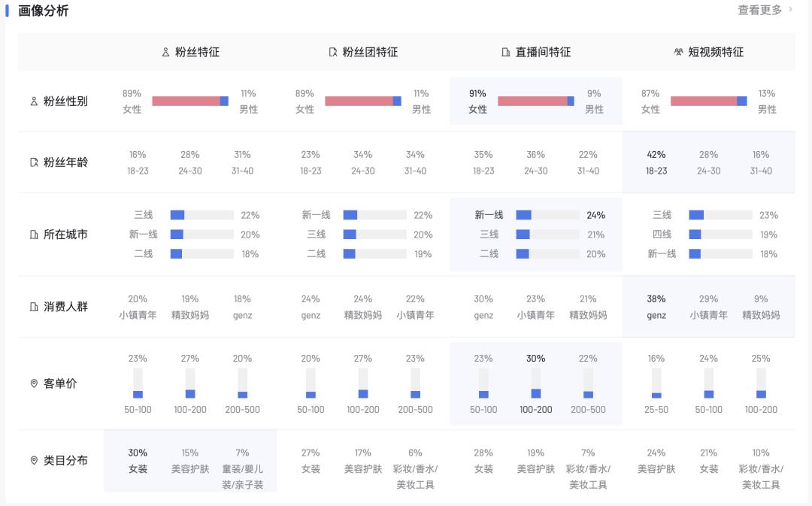Click the 客单价 location pin icon
The height and width of the screenshot is (506, 812).
pyautogui.click(x=34, y=384)
